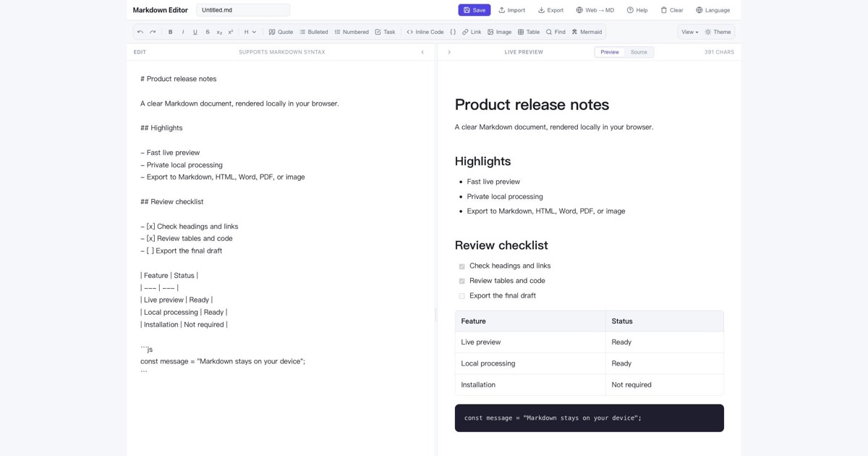The width and height of the screenshot is (868, 456).
Task: Open Web to MD converter
Action: coord(595,10)
